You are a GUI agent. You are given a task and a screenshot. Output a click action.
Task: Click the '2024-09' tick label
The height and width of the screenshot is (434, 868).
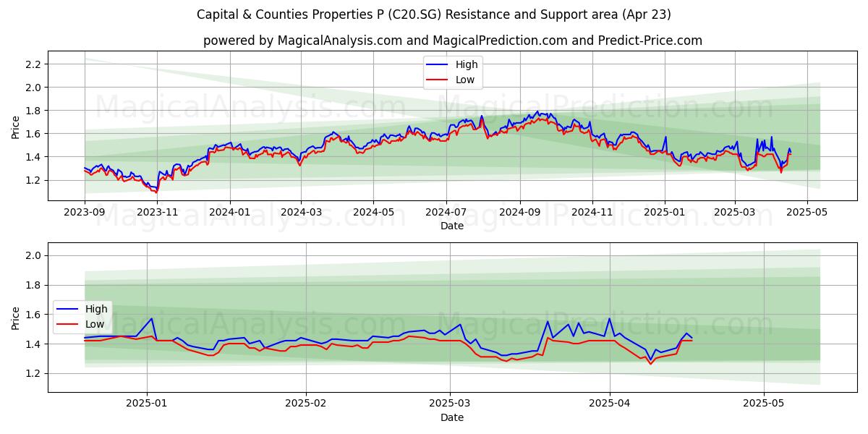pyautogui.click(x=520, y=212)
